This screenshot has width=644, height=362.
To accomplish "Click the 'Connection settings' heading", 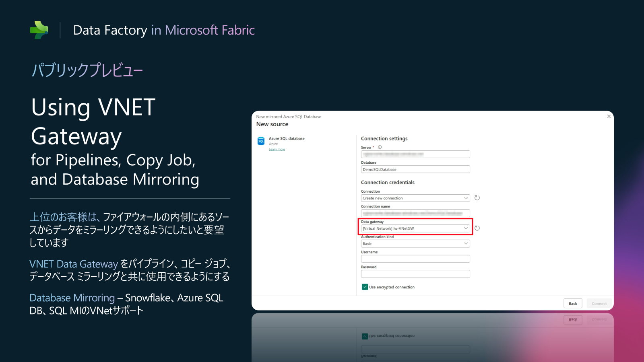I will pyautogui.click(x=384, y=138).
